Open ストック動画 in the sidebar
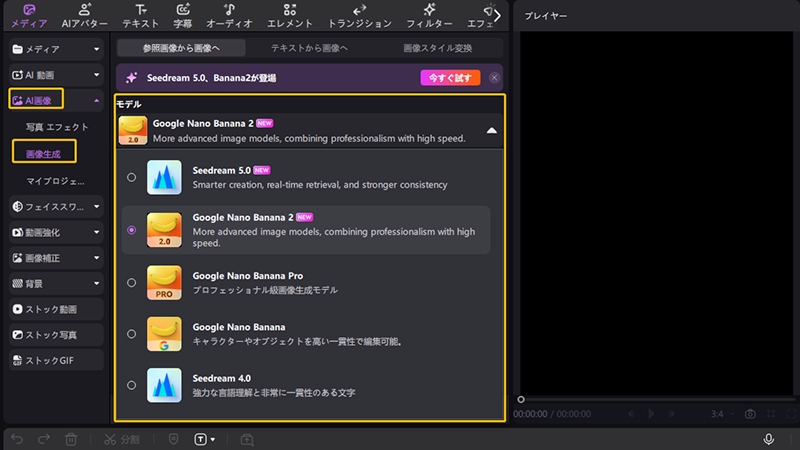The width and height of the screenshot is (800, 450). pyautogui.click(x=56, y=309)
